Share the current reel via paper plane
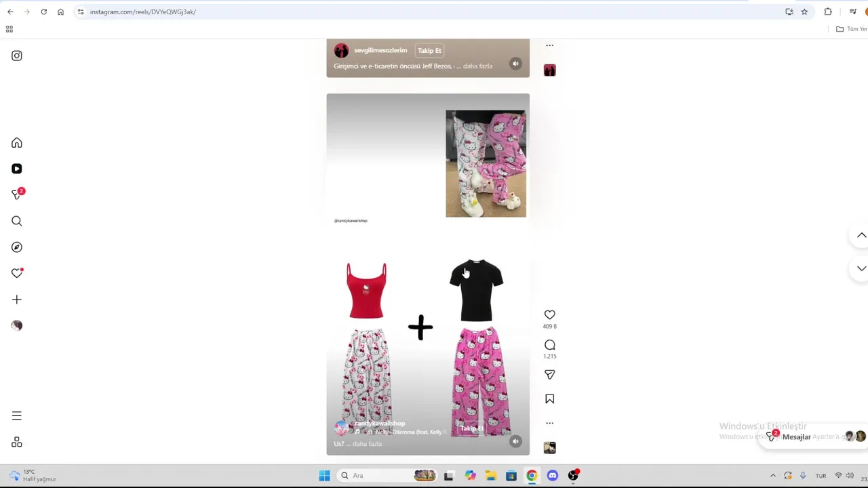This screenshot has height=488, width=868. click(550, 374)
